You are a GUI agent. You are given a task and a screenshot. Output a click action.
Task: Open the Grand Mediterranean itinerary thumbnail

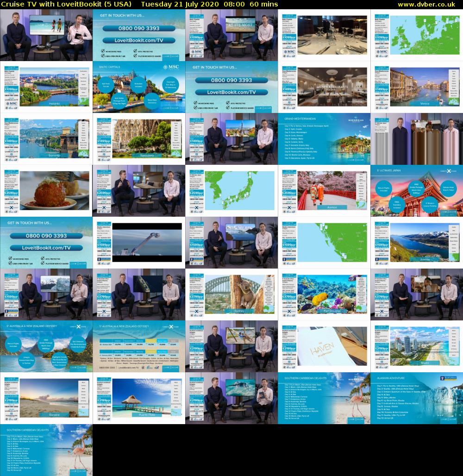coord(324,139)
